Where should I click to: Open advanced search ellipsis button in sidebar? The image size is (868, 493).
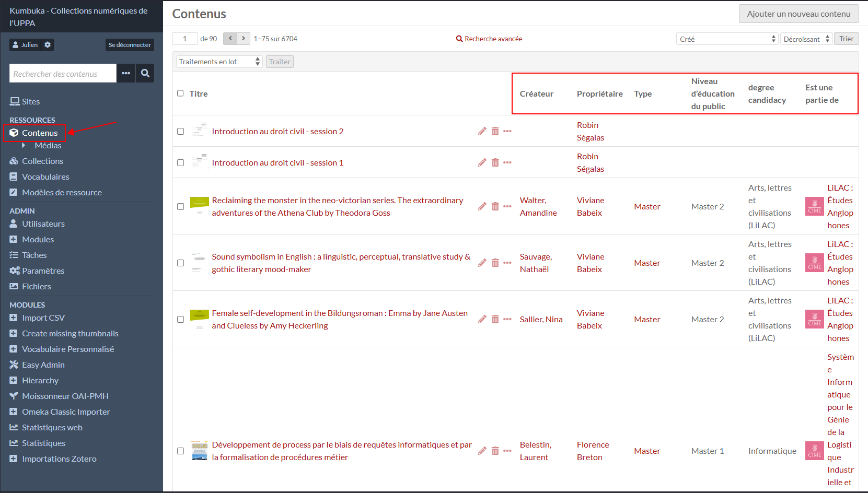pos(126,74)
